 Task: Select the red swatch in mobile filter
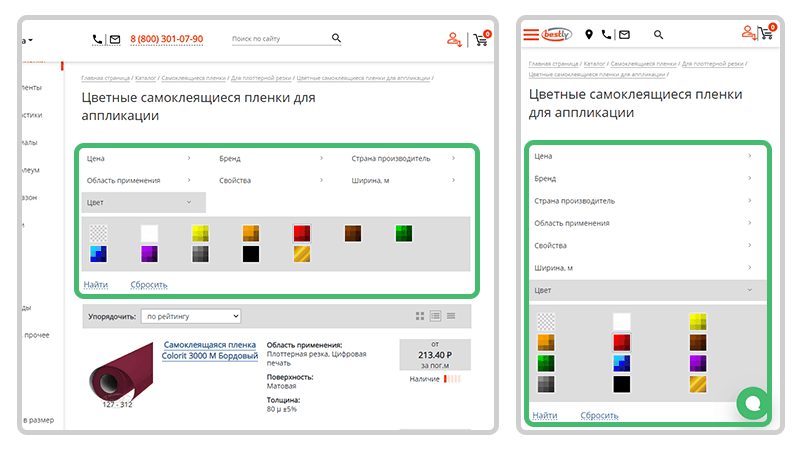coord(621,342)
